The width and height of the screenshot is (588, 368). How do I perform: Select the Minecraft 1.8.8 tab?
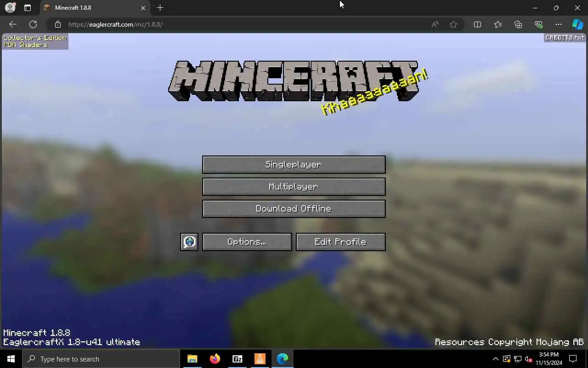click(95, 8)
